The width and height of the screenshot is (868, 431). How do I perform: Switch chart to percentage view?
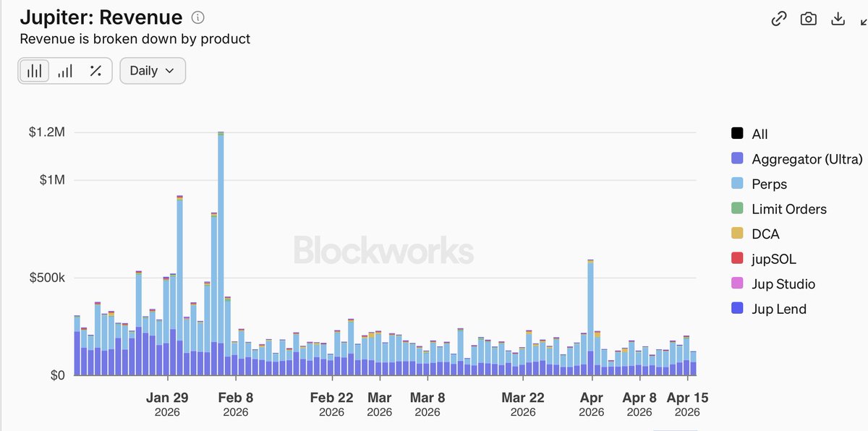tap(95, 71)
